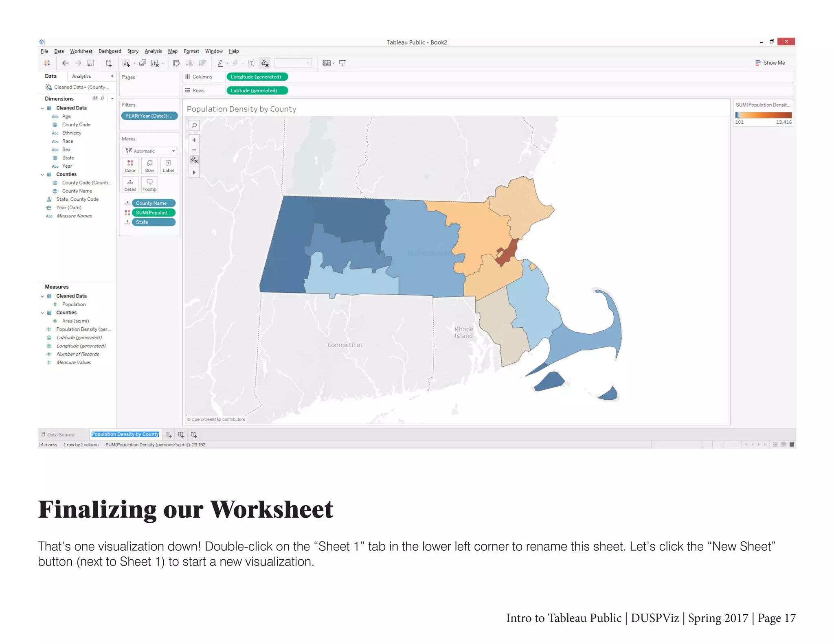Click the dimensions search magnifier icon
The height and width of the screenshot is (644, 834).
103,99
